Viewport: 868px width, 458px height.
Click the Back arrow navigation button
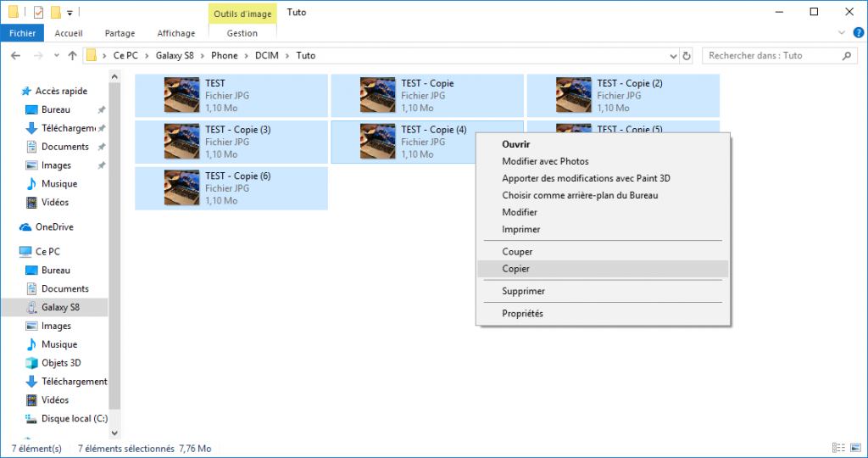(x=14, y=56)
